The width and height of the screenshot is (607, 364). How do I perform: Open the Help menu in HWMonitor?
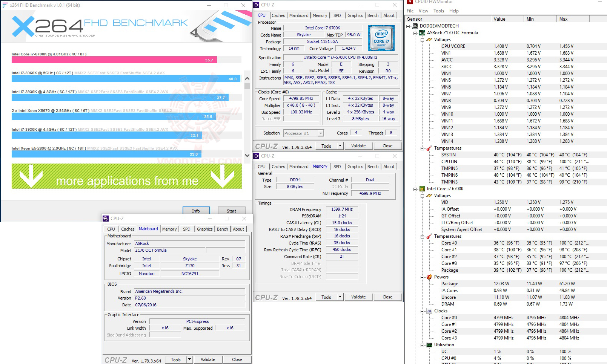pyautogui.click(x=454, y=11)
